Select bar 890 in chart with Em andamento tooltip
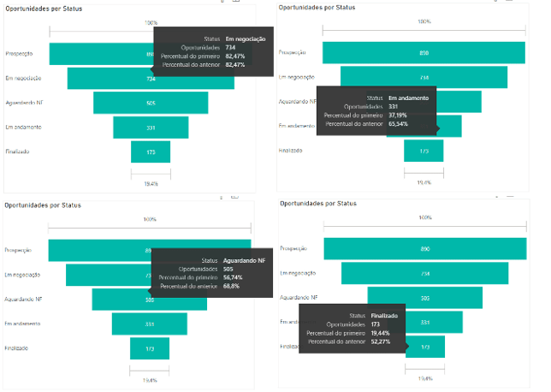This screenshot has height=392, width=551. (x=424, y=53)
